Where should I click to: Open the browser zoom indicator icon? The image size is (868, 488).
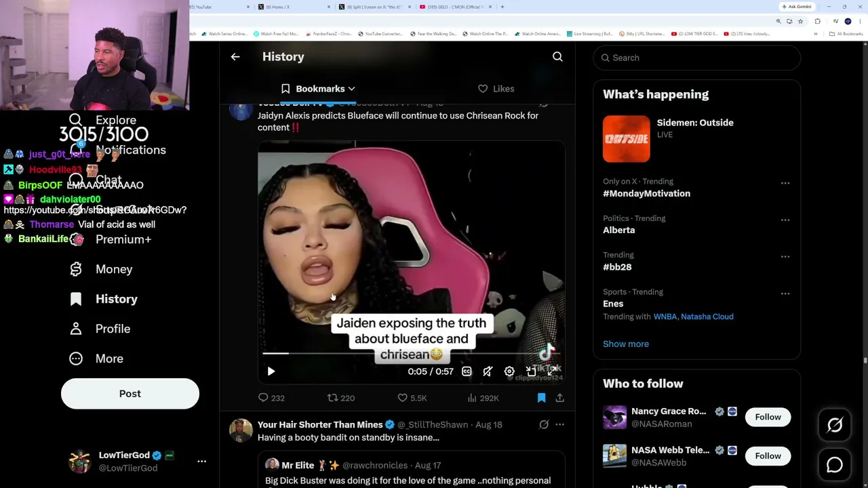click(778, 21)
